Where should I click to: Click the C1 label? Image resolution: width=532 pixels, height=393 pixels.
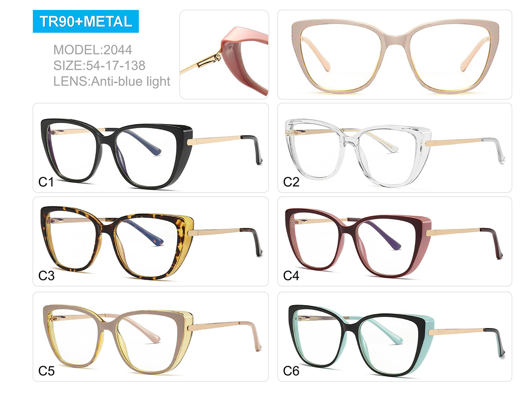pos(46,182)
